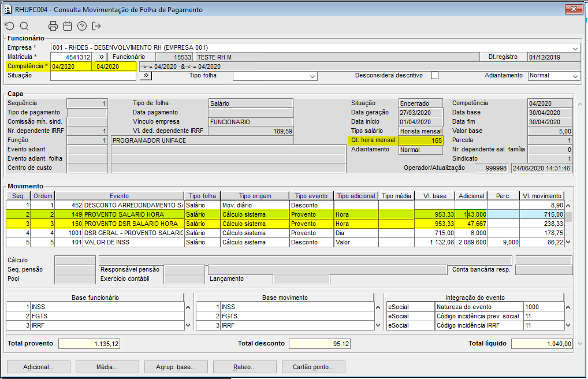This screenshot has width=588, height=379.
Task: Open help via question mark icon
Action: 82,26
